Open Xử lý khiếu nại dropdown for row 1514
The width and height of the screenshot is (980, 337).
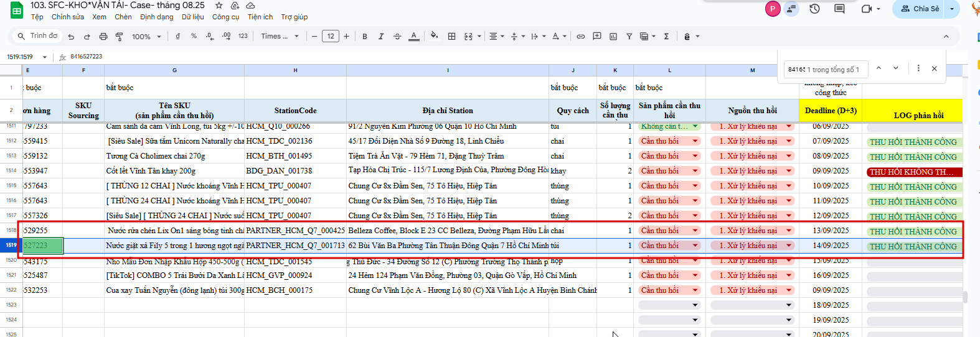point(789,171)
